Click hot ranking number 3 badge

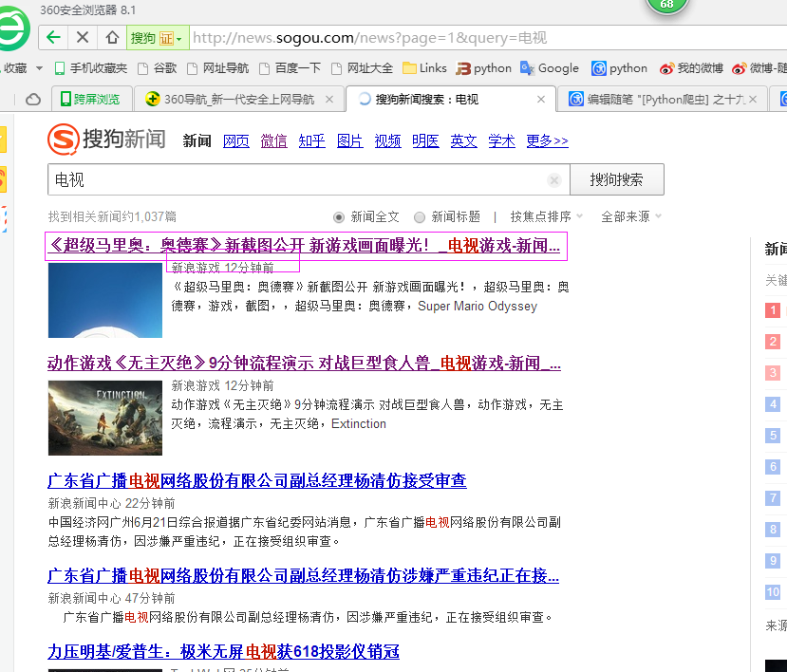[773, 373]
